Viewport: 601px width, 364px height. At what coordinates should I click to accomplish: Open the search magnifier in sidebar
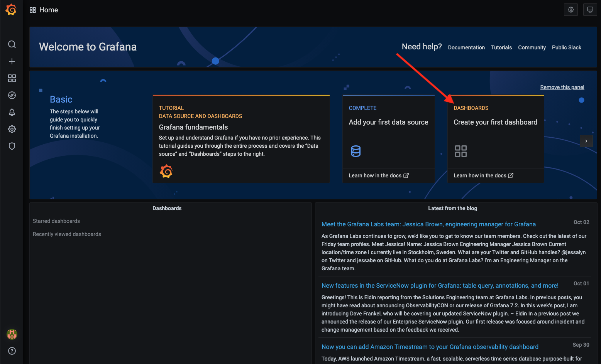(12, 44)
